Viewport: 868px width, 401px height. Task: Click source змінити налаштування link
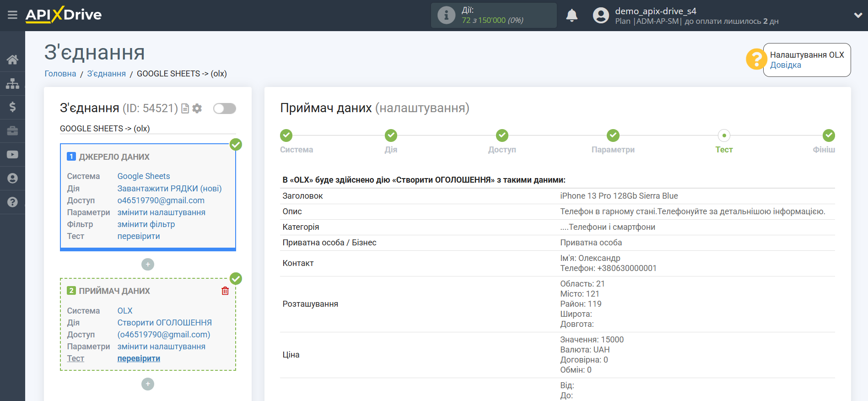click(161, 212)
